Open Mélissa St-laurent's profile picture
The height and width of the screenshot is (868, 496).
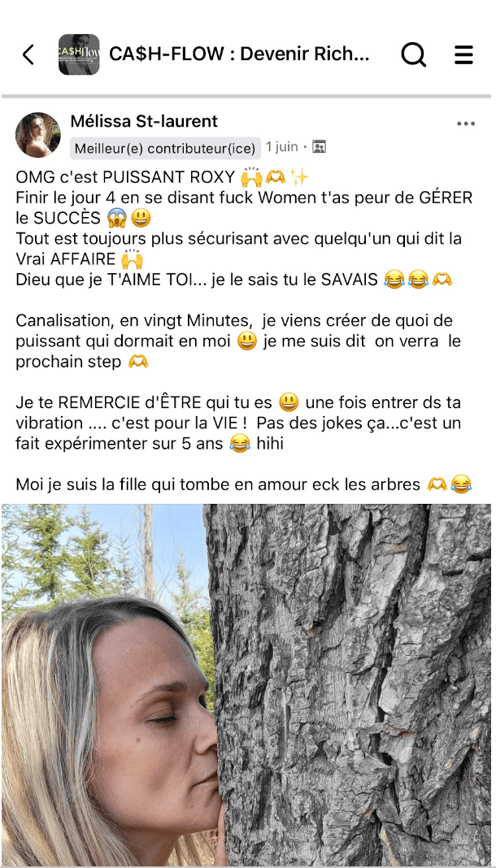pyautogui.click(x=38, y=135)
